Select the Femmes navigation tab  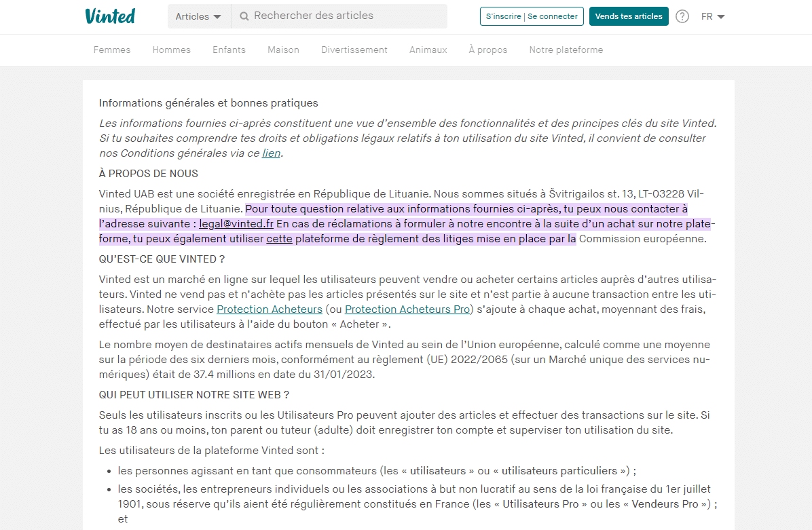[x=111, y=50]
